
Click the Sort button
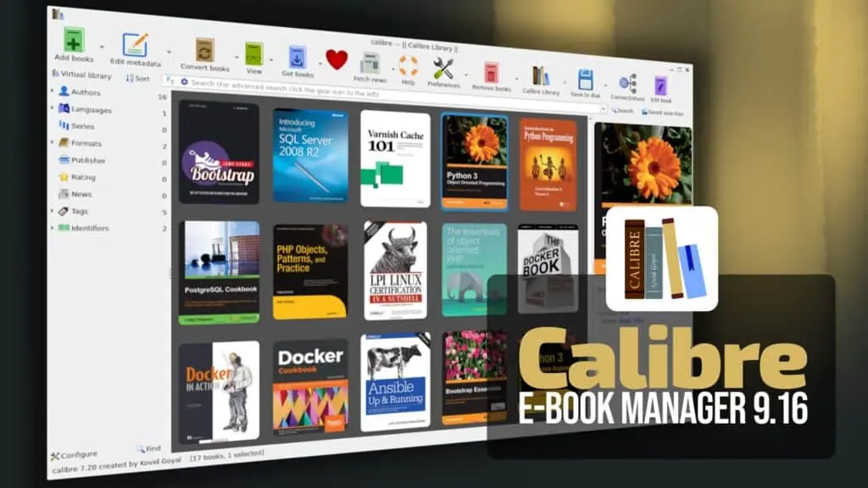click(x=137, y=78)
